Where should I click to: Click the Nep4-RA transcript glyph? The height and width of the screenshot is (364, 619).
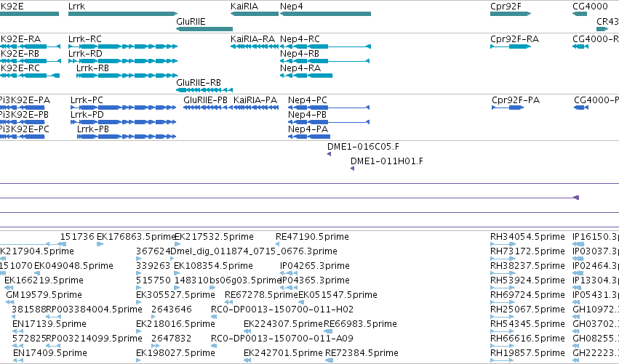306,76
